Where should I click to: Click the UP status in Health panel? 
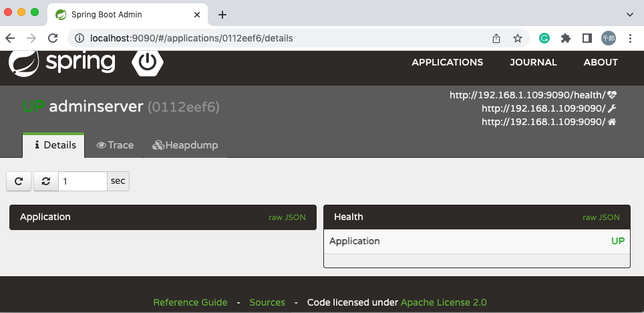point(618,241)
